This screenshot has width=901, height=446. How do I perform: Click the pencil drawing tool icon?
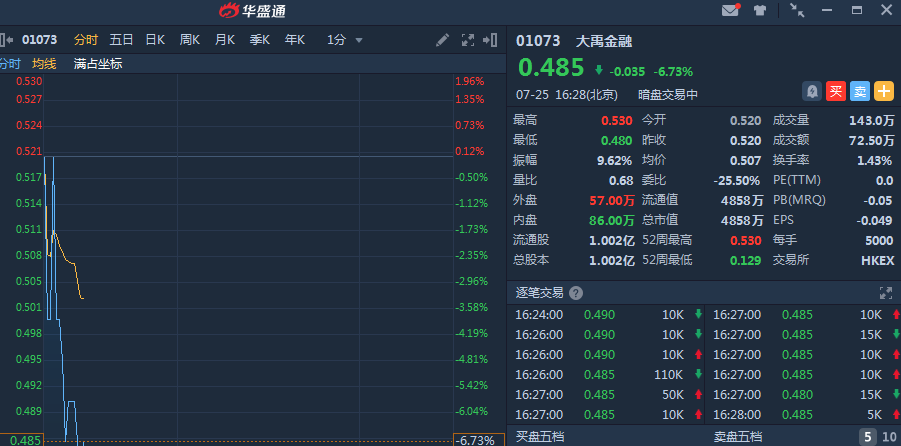tap(443, 40)
